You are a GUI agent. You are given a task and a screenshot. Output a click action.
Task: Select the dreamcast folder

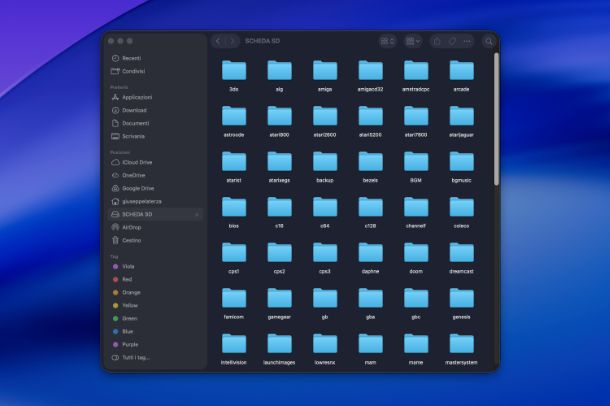(x=461, y=257)
